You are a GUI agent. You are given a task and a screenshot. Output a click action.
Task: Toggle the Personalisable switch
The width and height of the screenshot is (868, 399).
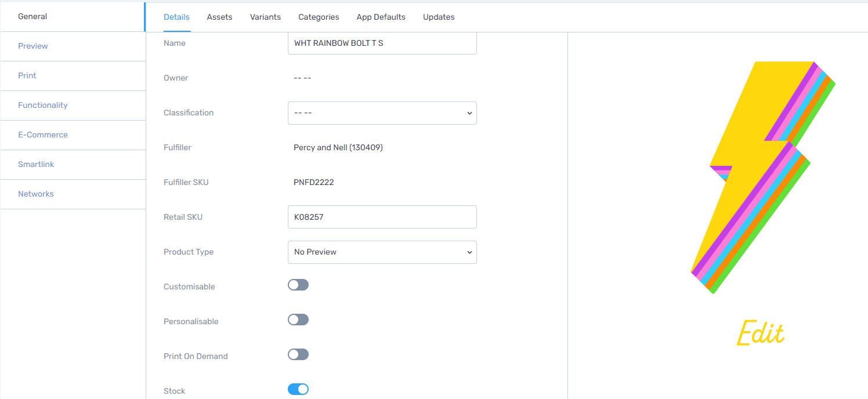click(x=298, y=320)
